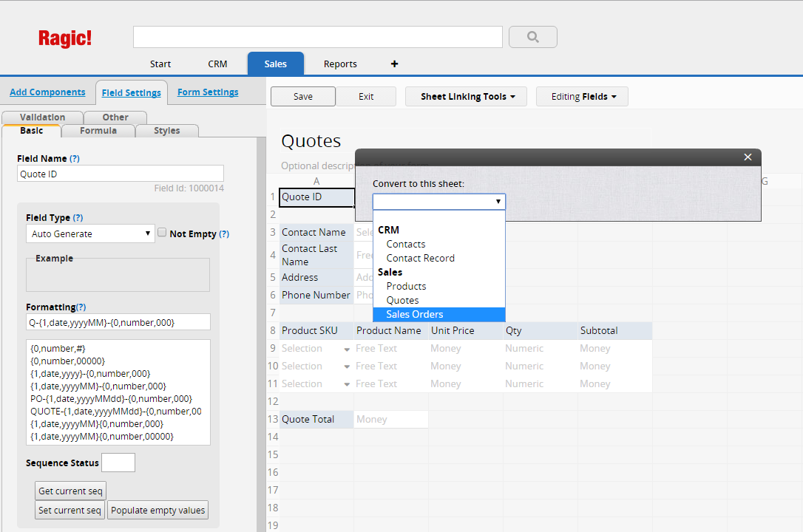Open the Convert to this sheet dropdown
Viewport: 803px width, 532px height.
pyautogui.click(x=439, y=202)
